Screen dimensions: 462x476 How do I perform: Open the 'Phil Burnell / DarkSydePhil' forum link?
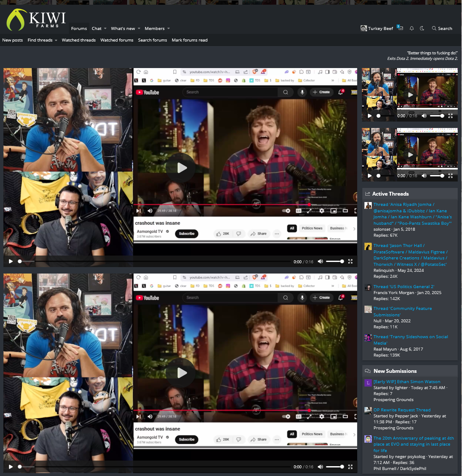tap(400, 468)
